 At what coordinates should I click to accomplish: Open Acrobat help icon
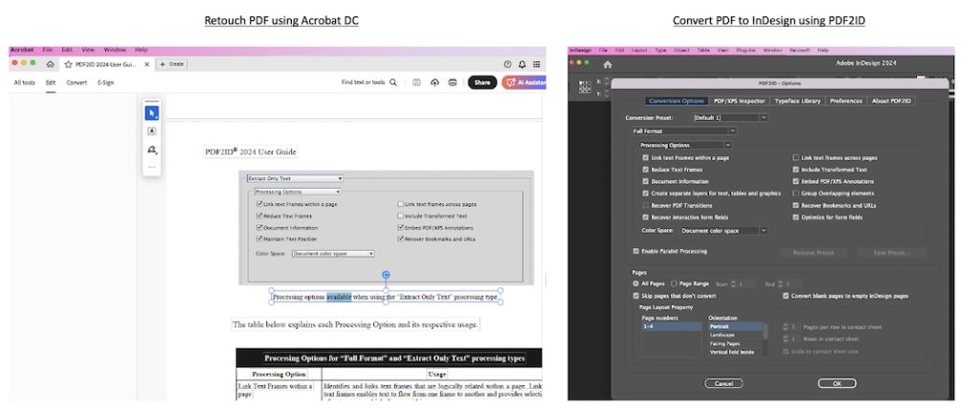coord(507,64)
